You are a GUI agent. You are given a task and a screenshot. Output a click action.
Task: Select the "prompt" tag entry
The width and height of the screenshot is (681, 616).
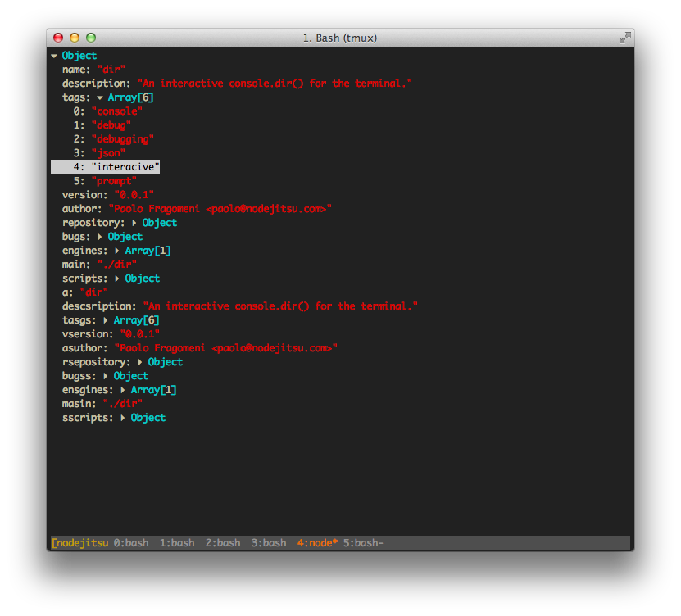tap(115, 180)
